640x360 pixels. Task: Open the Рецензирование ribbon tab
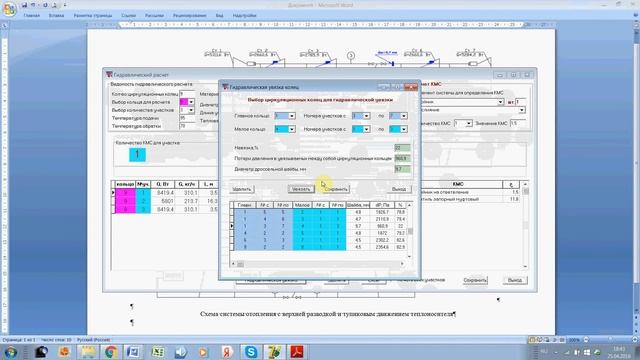click(190, 16)
